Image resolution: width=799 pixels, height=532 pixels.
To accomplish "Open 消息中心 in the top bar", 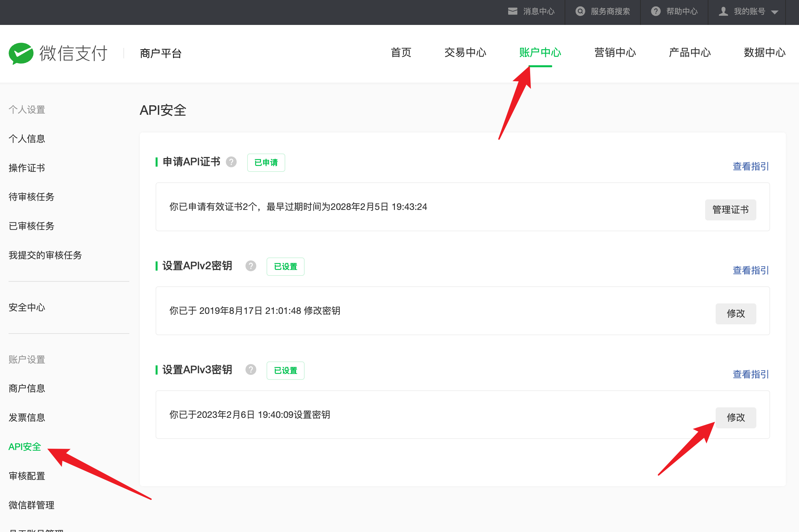I will coord(539,11).
